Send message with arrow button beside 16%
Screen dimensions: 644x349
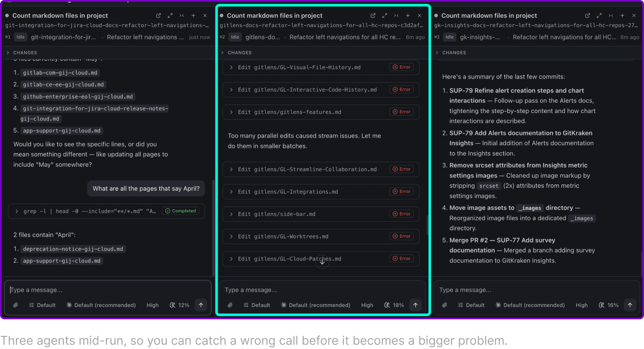pos(630,305)
